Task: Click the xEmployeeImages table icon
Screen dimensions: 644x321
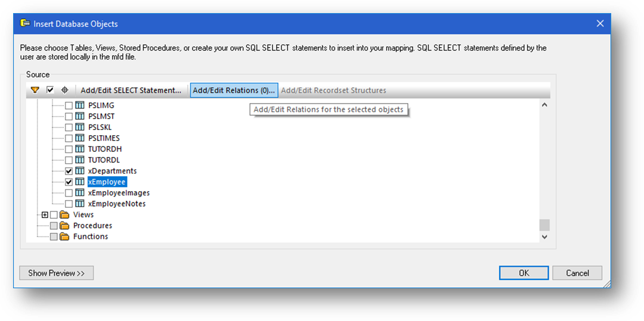Action: 80,193
